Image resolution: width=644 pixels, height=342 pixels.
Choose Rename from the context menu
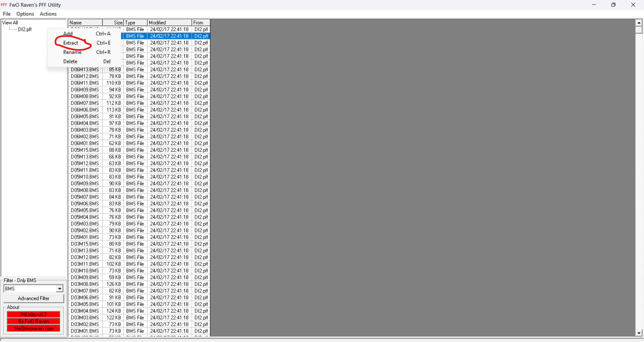pos(84,52)
